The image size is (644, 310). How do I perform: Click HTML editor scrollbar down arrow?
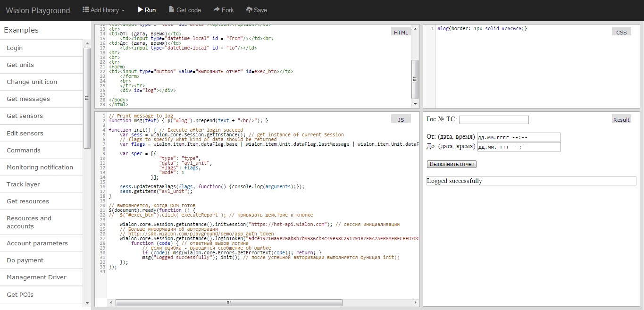pos(415,104)
